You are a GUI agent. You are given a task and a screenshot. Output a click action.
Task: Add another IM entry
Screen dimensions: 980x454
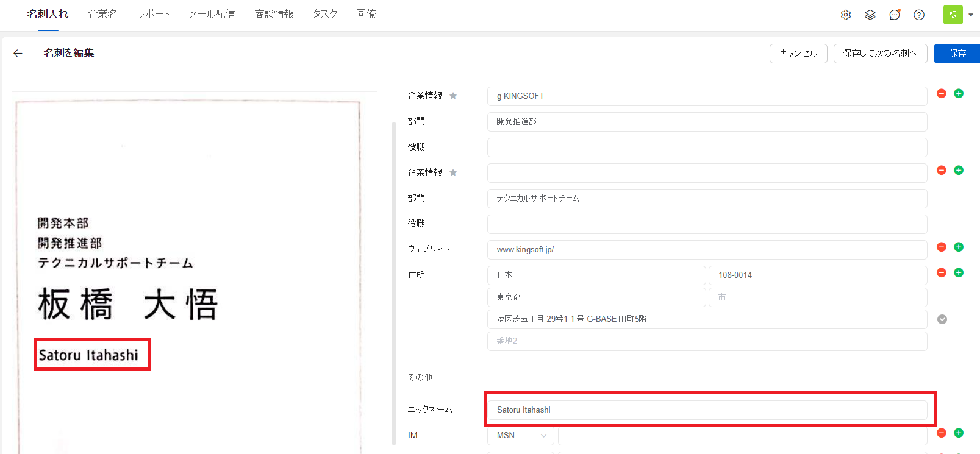[x=959, y=433]
